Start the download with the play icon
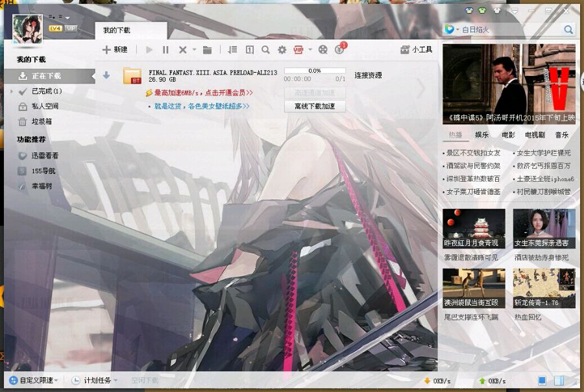This screenshot has width=584, height=392. point(149,49)
